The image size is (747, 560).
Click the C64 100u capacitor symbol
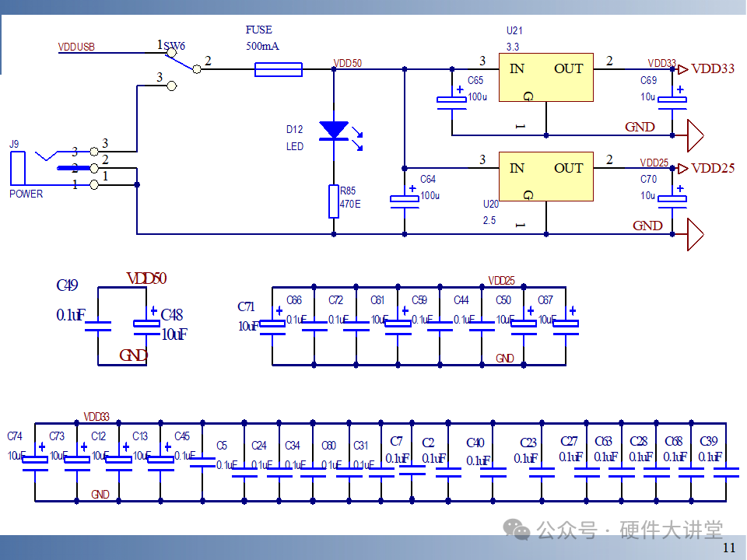pyautogui.click(x=405, y=197)
